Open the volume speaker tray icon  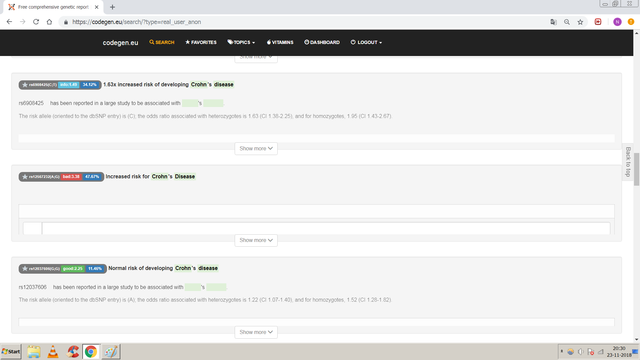[580, 352]
